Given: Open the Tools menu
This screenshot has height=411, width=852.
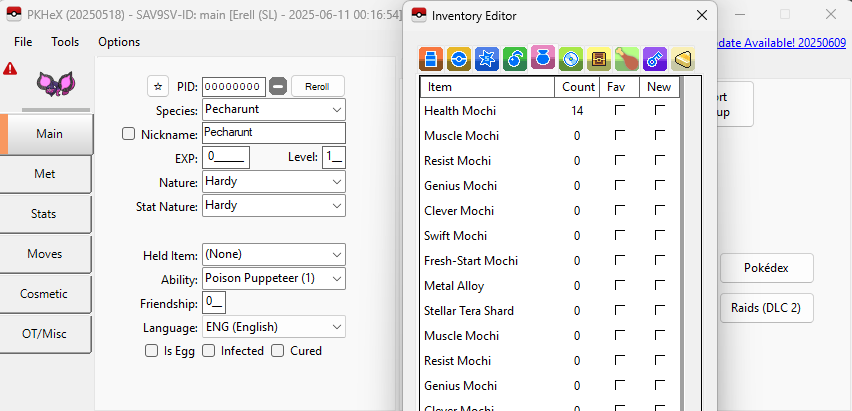Looking at the screenshot, I should pyautogui.click(x=65, y=42).
